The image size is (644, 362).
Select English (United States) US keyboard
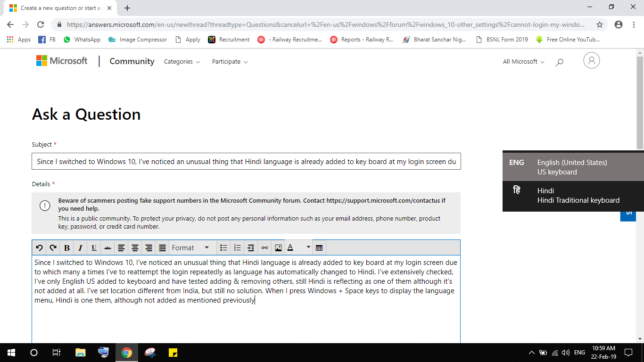(573, 167)
